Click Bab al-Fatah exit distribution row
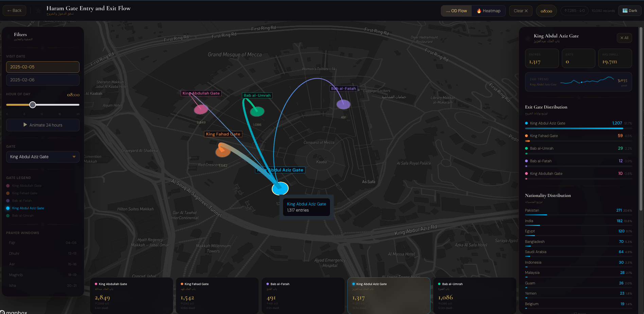 click(x=578, y=163)
